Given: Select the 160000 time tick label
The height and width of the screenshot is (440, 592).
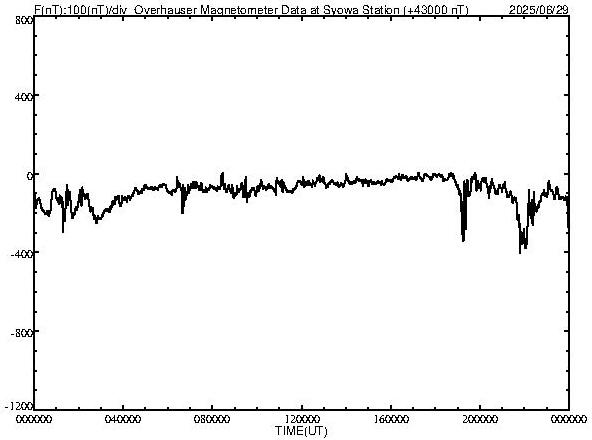Looking at the screenshot, I should pos(391,419).
